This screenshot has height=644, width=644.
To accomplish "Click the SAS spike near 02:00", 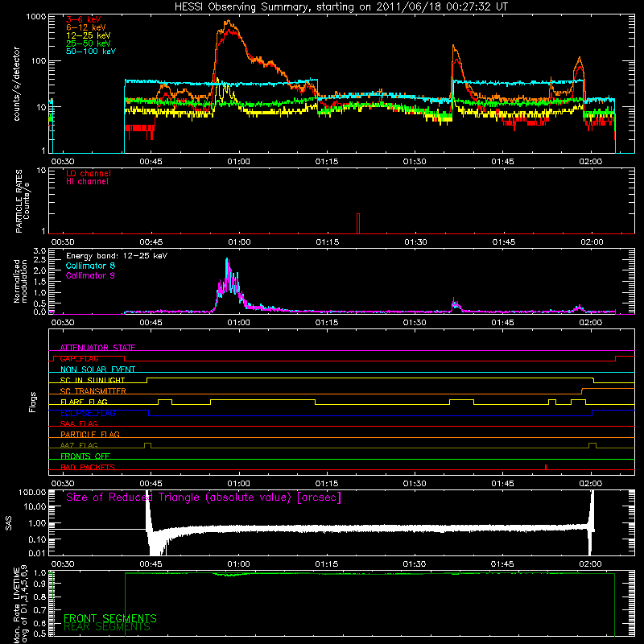I will [x=592, y=522].
